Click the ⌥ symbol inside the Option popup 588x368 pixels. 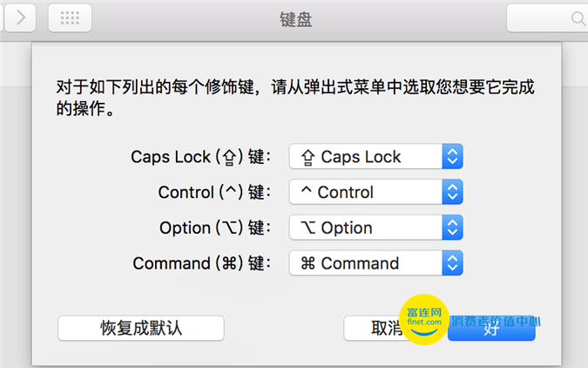click(x=308, y=228)
